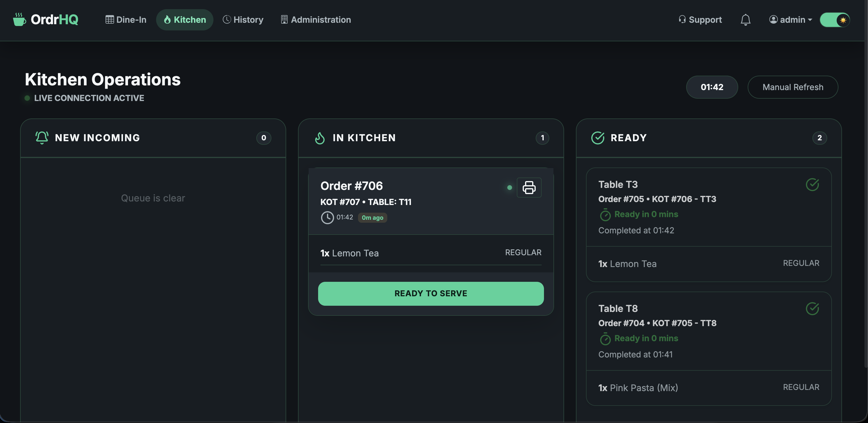868x423 pixels.
Task: Click Table T8 check circle icon
Action: 812,308
